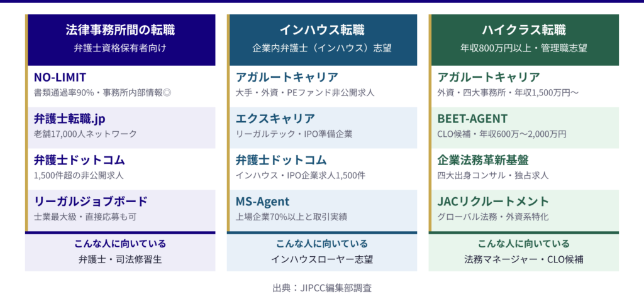
Task: Click the 弁護士資格保有者向け subtitle
Action: point(120,47)
